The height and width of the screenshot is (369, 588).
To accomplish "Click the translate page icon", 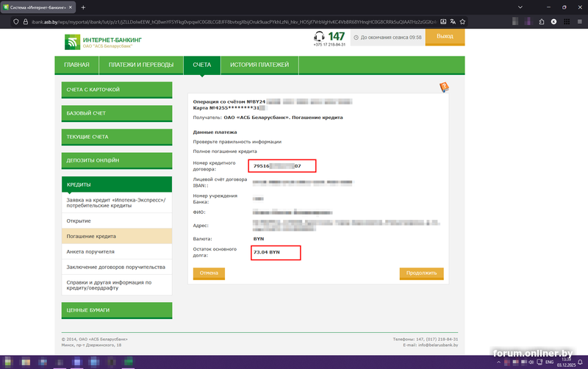I will pyautogui.click(x=453, y=22).
